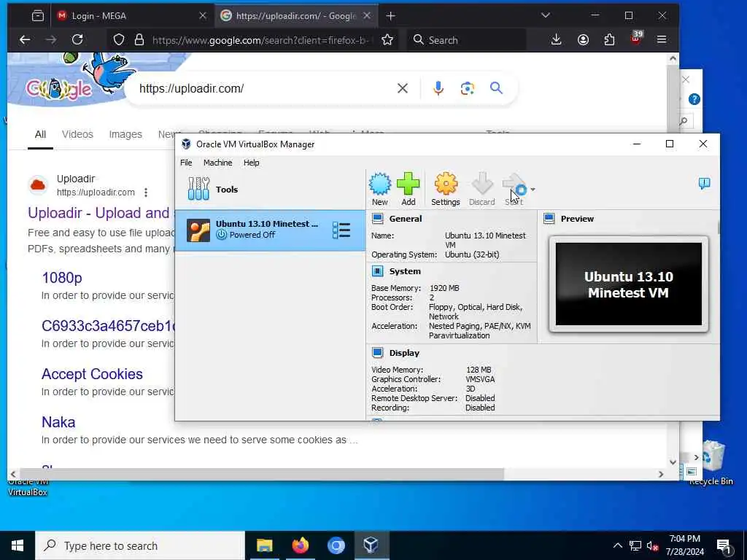Click the Add VM green plus icon
The image size is (747, 560).
[x=409, y=189]
